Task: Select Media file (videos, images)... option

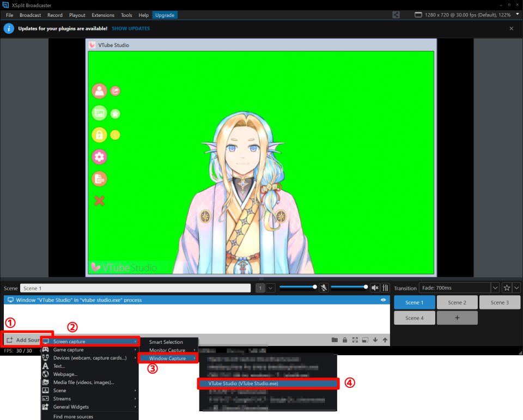Action: (90, 382)
